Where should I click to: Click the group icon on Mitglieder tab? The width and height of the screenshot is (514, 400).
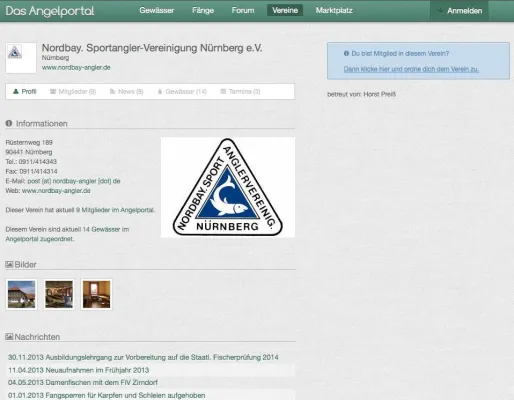53,91
